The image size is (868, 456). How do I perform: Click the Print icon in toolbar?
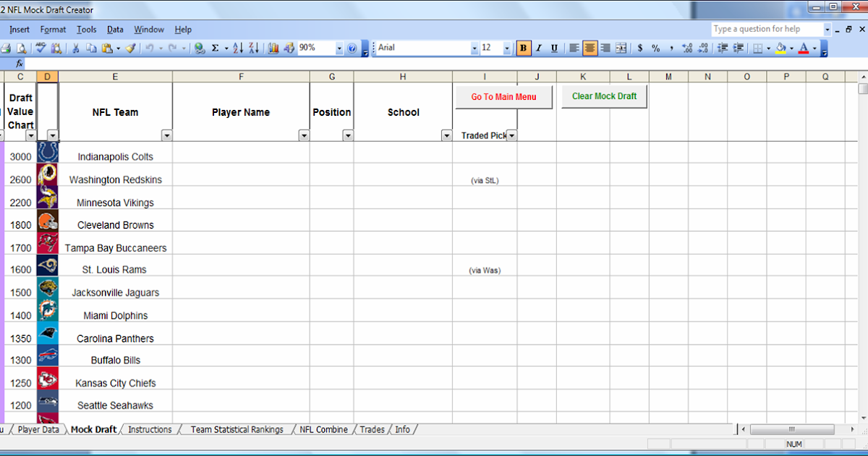[6, 48]
